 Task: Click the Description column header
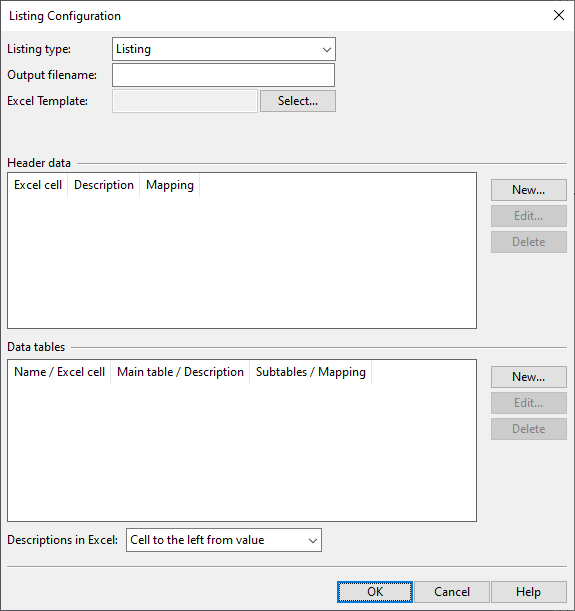[x=104, y=185]
